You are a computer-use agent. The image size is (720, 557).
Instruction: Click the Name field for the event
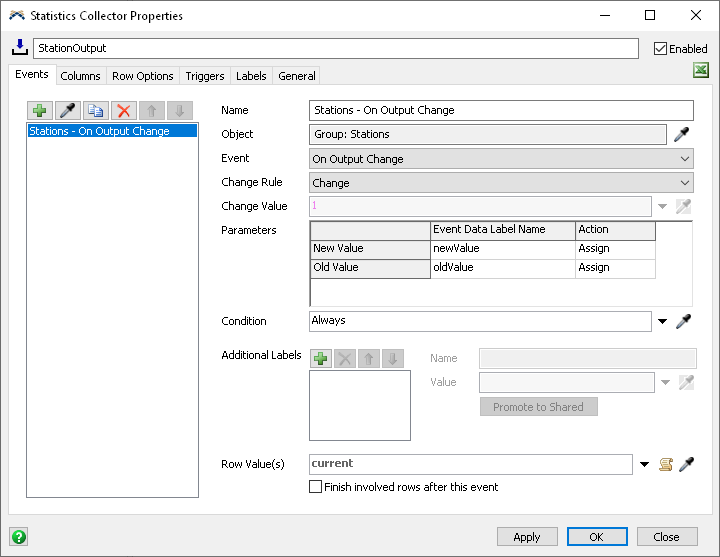(x=501, y=110)
